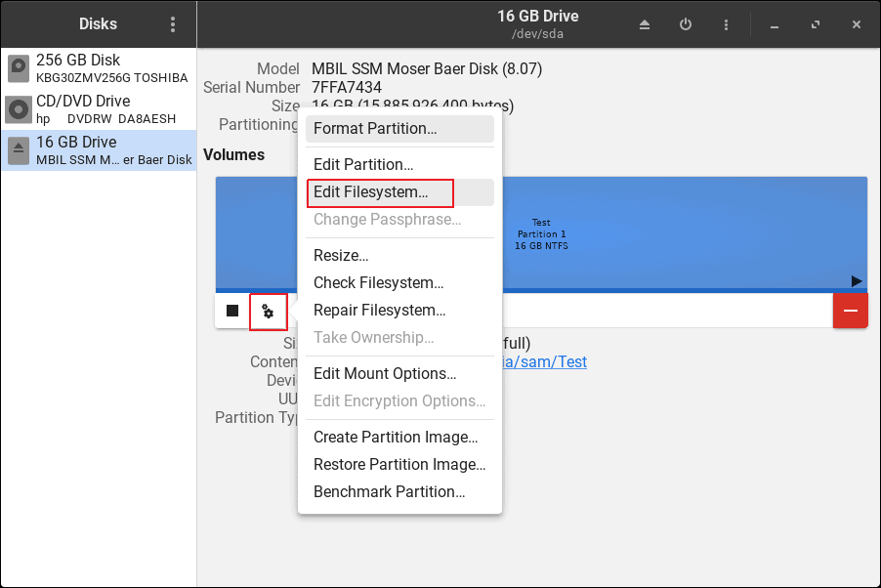Select Repair Filesystem… option
The width and height of the screenshot is (881, 588).
pos(399,311)
